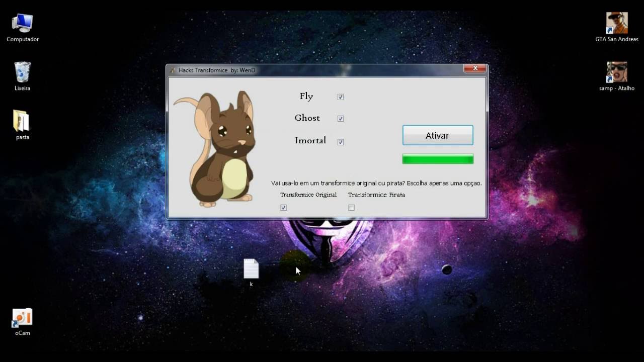
Task: Click the Transformice Original label
Action: (308, 195)
